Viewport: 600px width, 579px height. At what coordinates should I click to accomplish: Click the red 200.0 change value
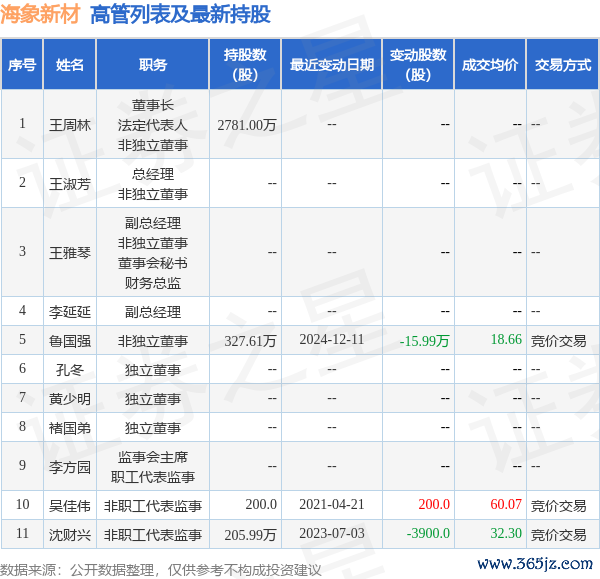[434, 504]
